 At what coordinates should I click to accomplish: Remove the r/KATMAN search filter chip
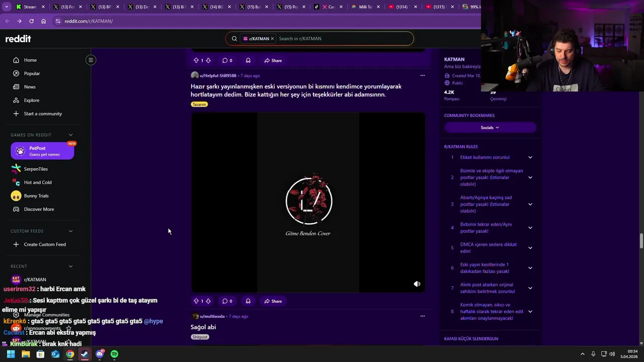coord(272,39)
